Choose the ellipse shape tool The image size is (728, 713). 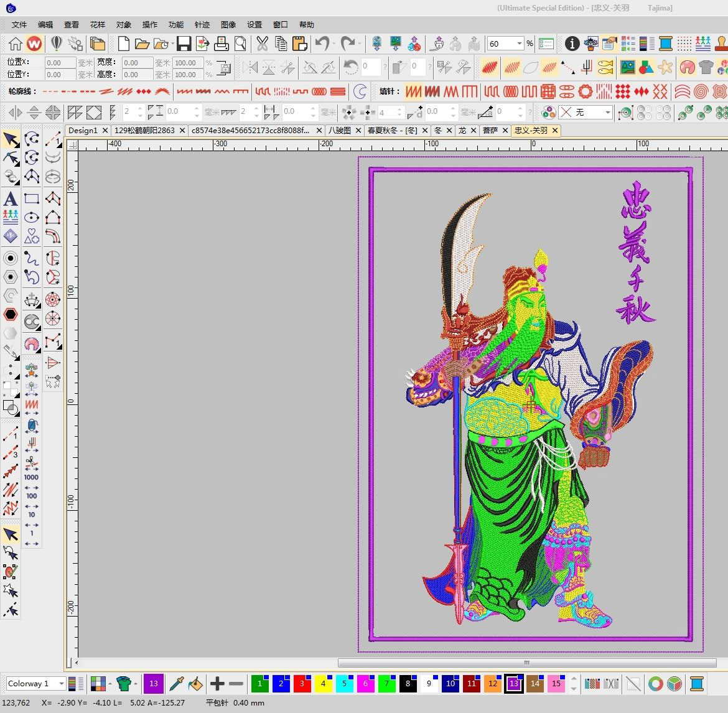32,217
